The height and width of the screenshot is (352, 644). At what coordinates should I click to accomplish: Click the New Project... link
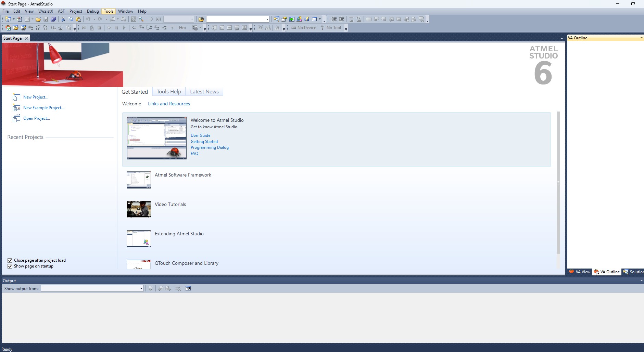36,97
